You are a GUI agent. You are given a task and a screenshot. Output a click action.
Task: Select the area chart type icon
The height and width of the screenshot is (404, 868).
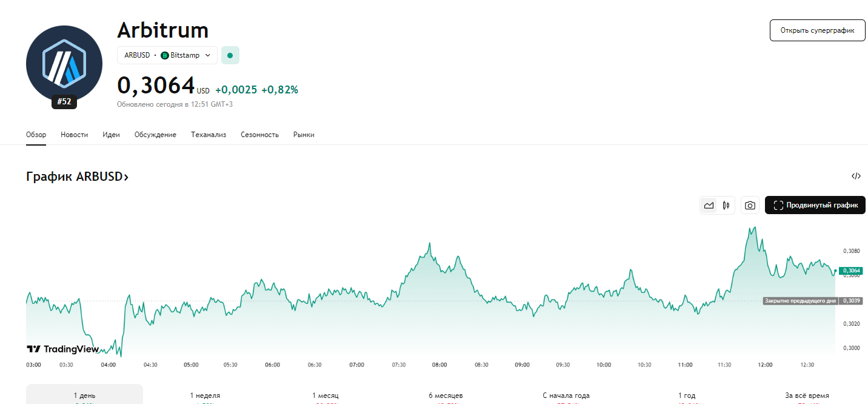coord(709,206)
